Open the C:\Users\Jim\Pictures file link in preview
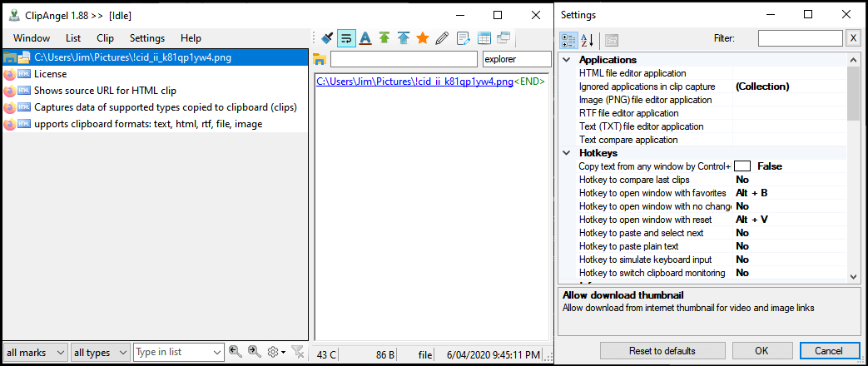This screenshot has height=366, width=868. pyautogui.click(x=414, y=82)
